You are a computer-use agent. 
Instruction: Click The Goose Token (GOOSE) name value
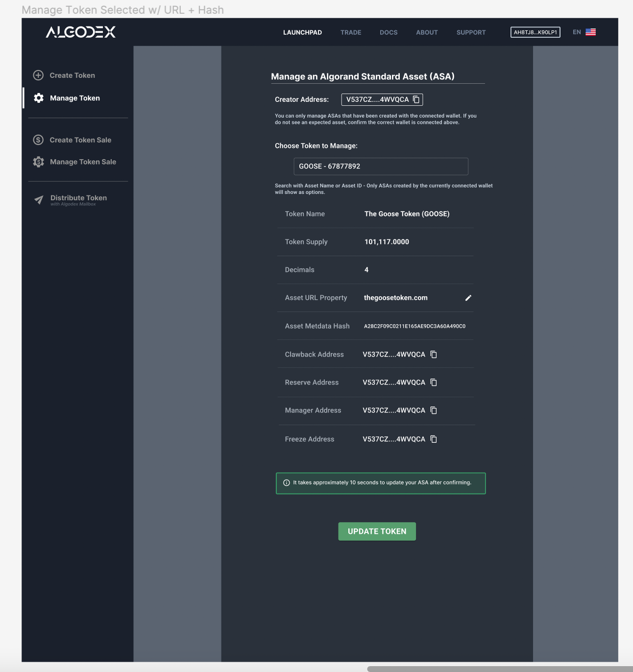[x=407, y=214]
